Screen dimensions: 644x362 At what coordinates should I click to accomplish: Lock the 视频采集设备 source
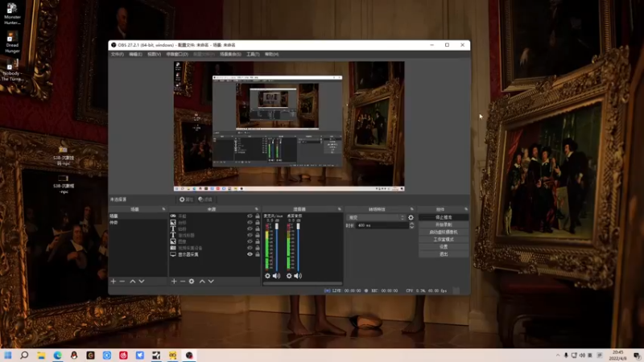tap(258, 248)
